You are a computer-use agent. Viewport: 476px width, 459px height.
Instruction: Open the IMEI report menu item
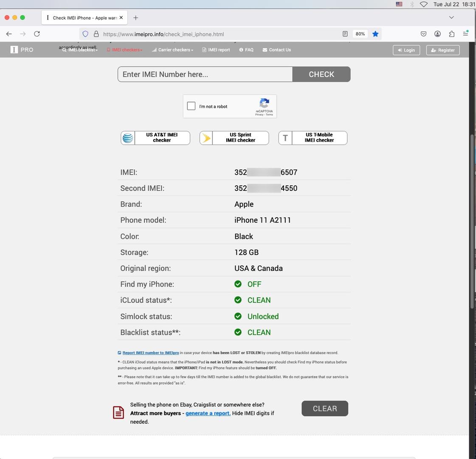216,50
